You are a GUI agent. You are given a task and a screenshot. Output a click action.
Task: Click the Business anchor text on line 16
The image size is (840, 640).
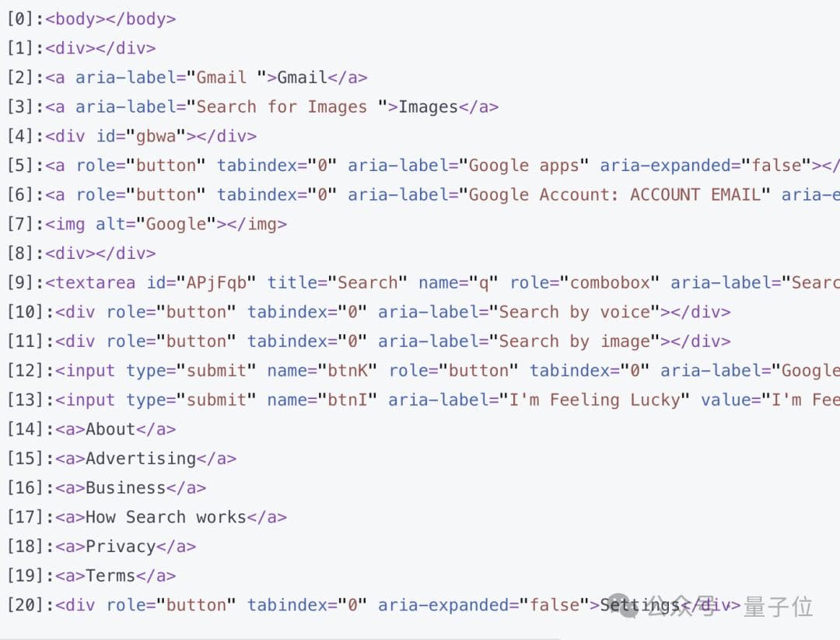coord(125,488)
